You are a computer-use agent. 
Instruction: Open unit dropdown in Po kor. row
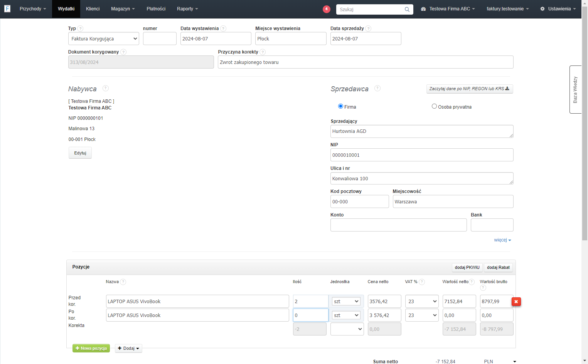pyautogui.click(x=346, y=315)
